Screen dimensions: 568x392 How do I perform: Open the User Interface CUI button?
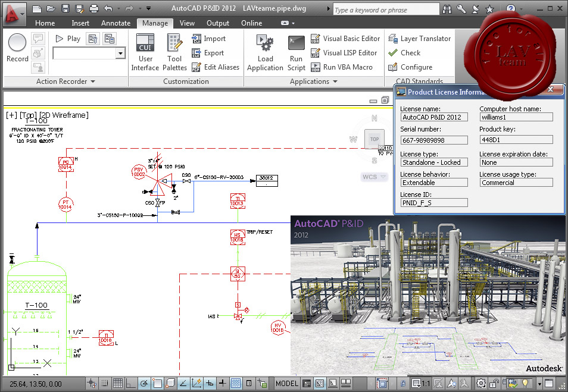click(x=145, y=52)
